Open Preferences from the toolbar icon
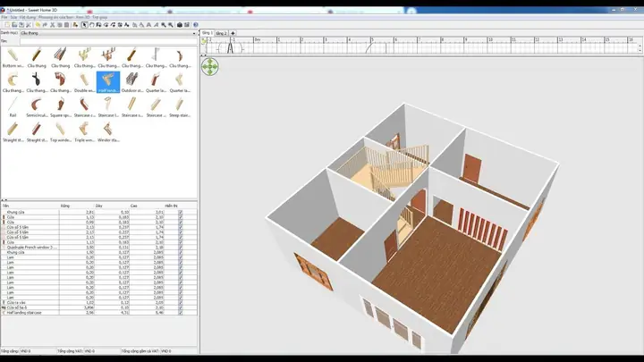The width and height of the screenshot is (644, 362). 29,25
